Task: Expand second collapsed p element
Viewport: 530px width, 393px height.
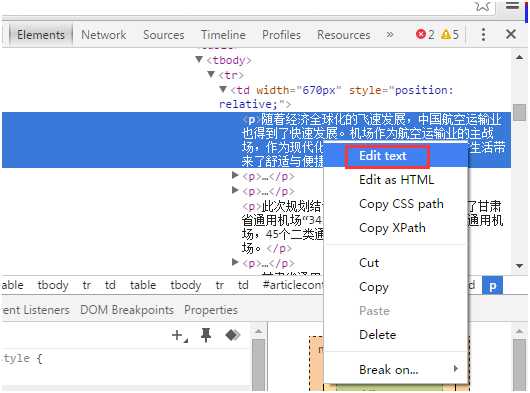Action: (235, 190)
